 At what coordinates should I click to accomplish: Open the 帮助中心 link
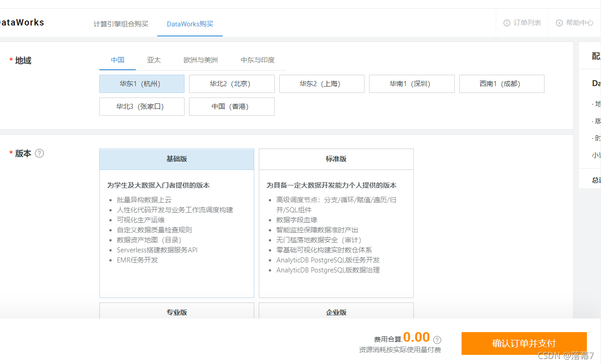[580, 23]
